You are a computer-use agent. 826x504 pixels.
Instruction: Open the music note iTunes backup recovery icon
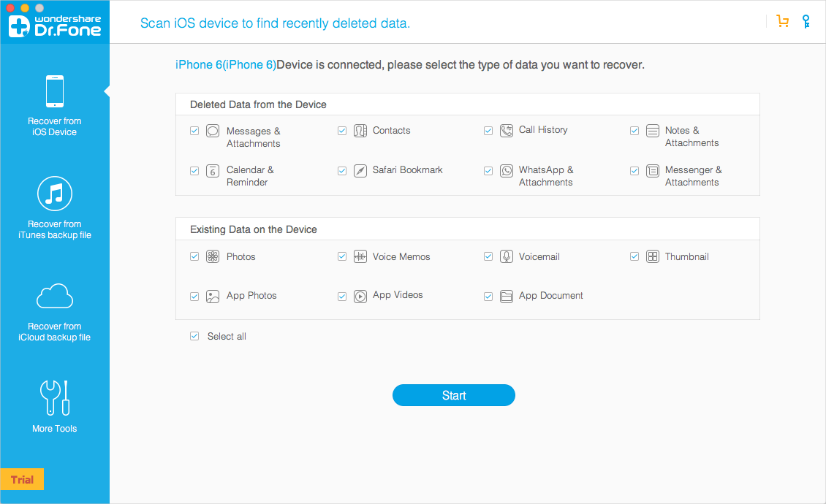point(55,194)
